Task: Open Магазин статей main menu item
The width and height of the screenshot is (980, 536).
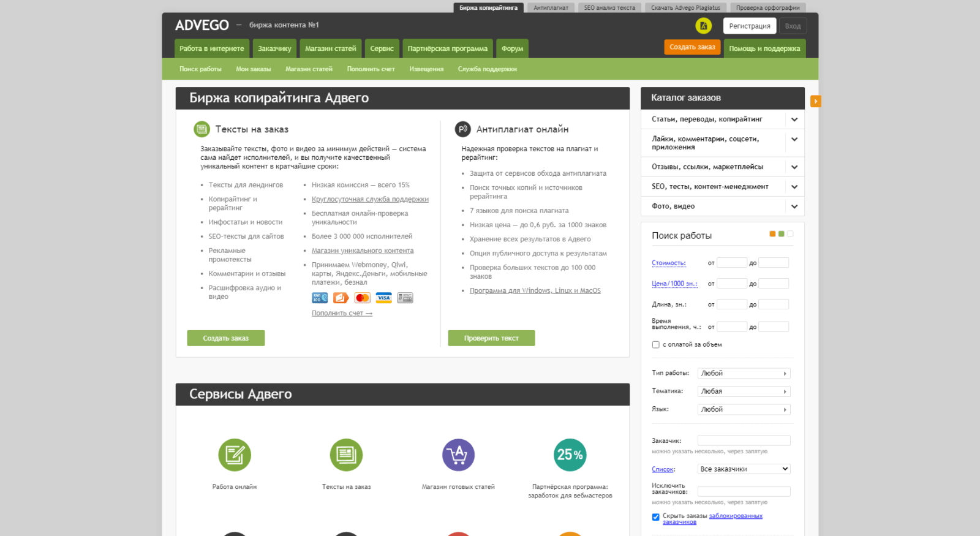Action: click(330, 48)
